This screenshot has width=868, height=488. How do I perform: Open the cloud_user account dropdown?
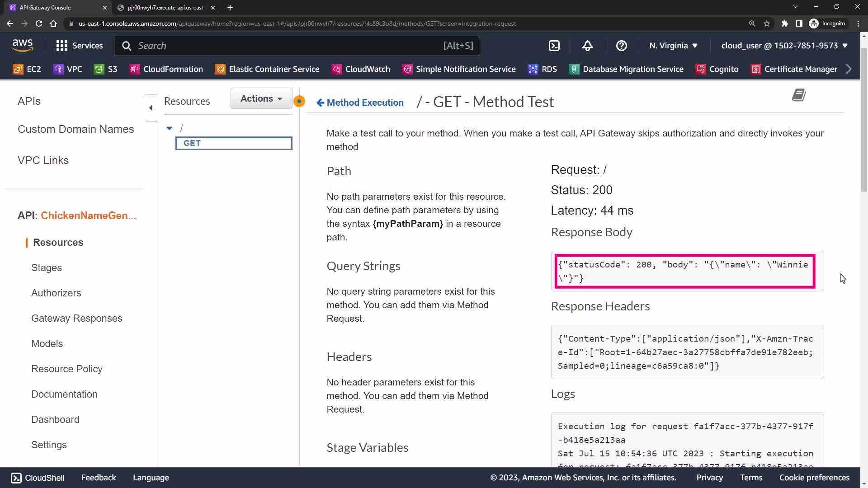pos(784,46)
